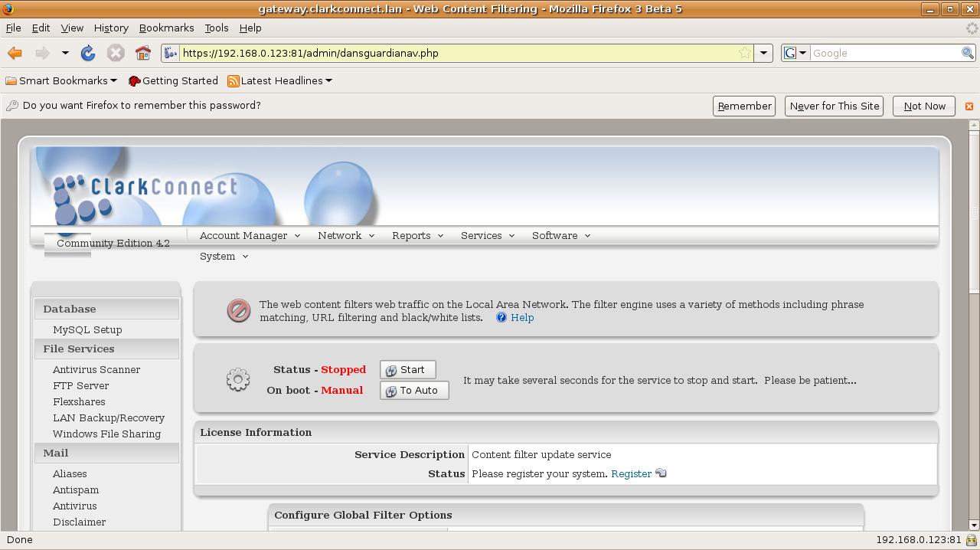This screenshot has width=980, height=550.
Task: Click the To Auto button
Action: click(414, 391)
